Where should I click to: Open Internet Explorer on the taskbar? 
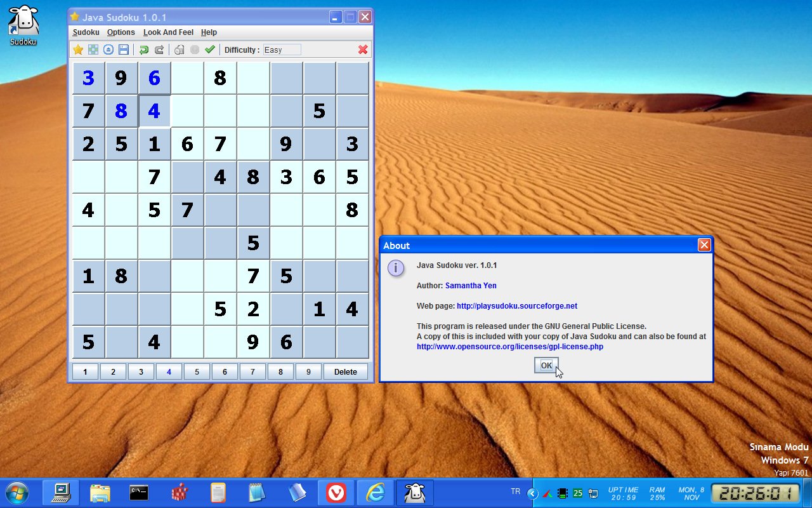(376, 493)
